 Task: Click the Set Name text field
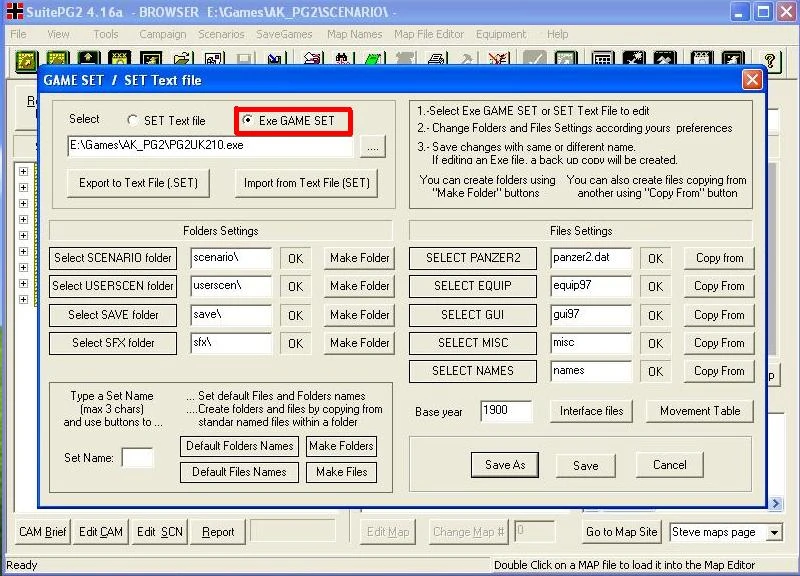click(x=137, y=458)
